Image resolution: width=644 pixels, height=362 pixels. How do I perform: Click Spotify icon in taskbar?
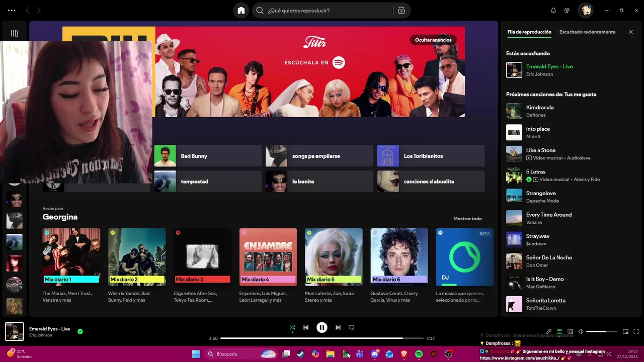point(419,354)
